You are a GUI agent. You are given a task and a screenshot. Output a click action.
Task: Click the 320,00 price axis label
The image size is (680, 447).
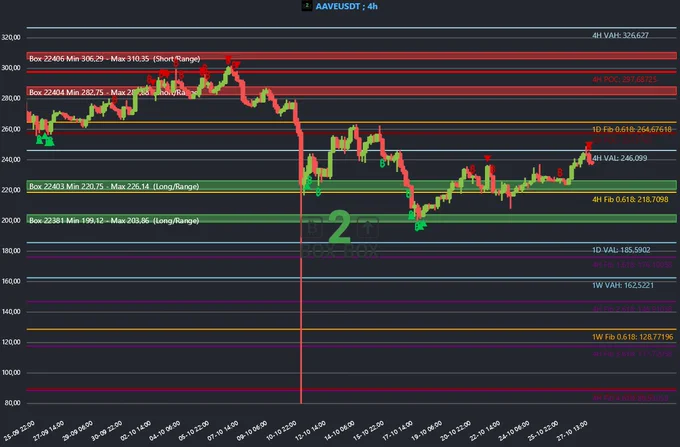pyautogui.click(x=11, y=38)
